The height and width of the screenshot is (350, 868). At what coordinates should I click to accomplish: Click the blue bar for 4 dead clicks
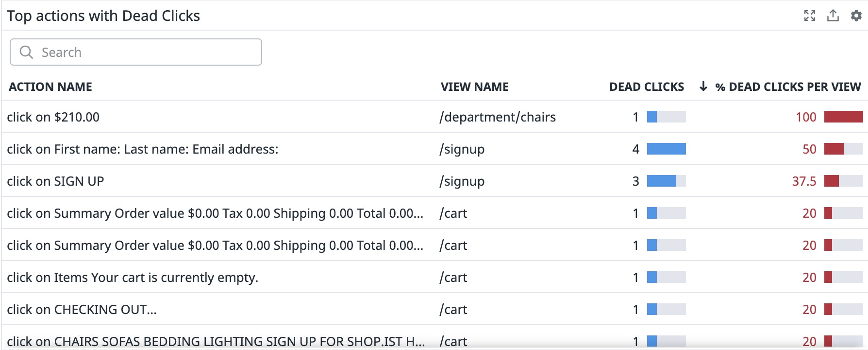[x=666, y=149]
